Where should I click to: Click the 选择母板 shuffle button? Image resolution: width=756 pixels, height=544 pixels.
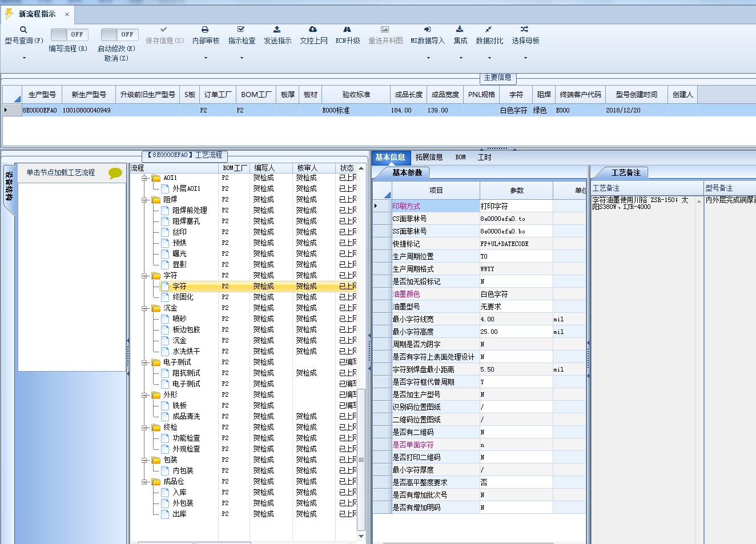coord(525,35)
